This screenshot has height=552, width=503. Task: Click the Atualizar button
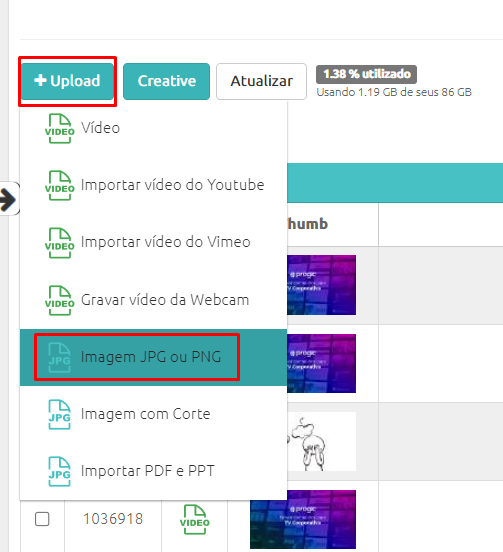coord(262,81)
